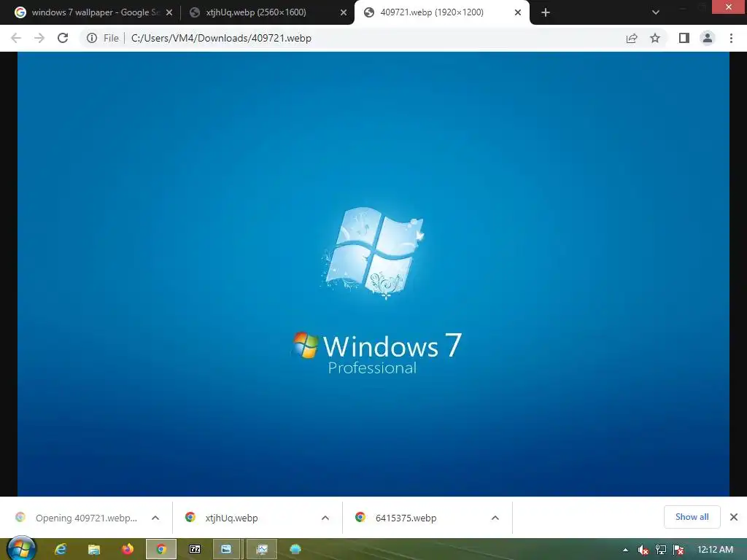The width and height of the screenshot is (747, 560).
Task: Open the Chrome profile avatar
Action: tap(708, 38)
